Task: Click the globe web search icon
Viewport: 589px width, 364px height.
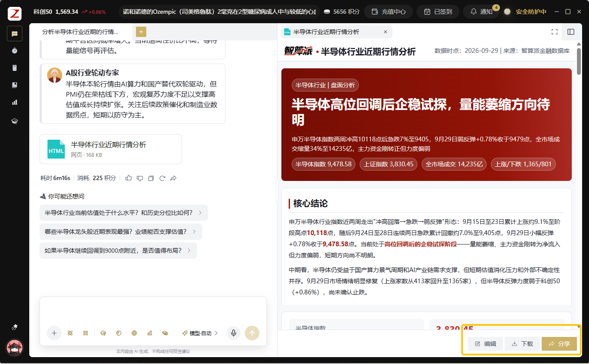Action: [134, 333]
